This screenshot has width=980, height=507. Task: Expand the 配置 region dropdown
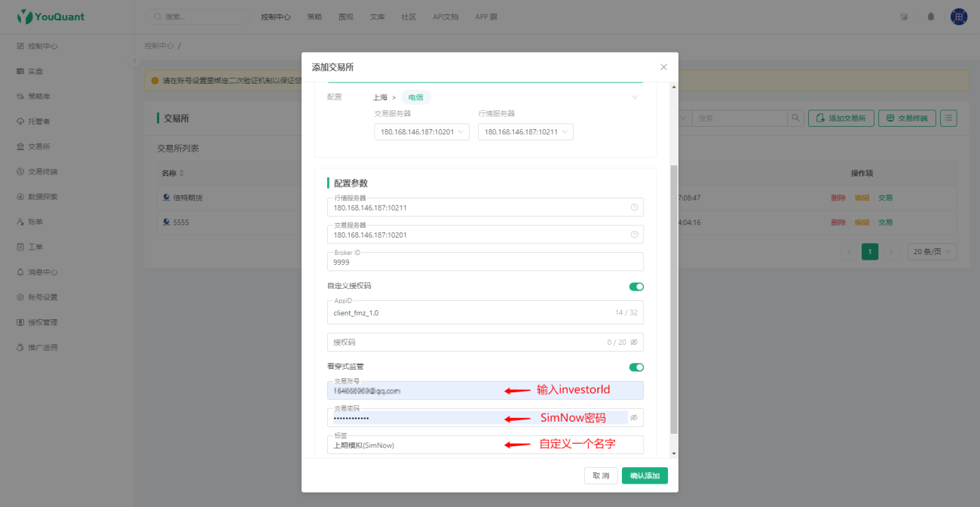click(635, 97)
